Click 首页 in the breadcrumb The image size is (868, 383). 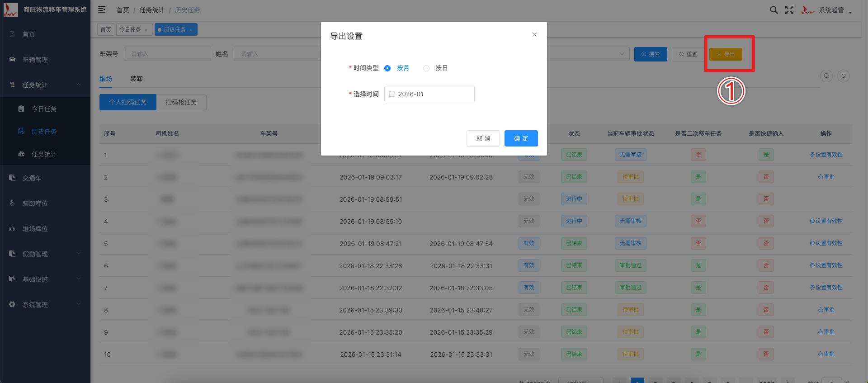(123, 10)
